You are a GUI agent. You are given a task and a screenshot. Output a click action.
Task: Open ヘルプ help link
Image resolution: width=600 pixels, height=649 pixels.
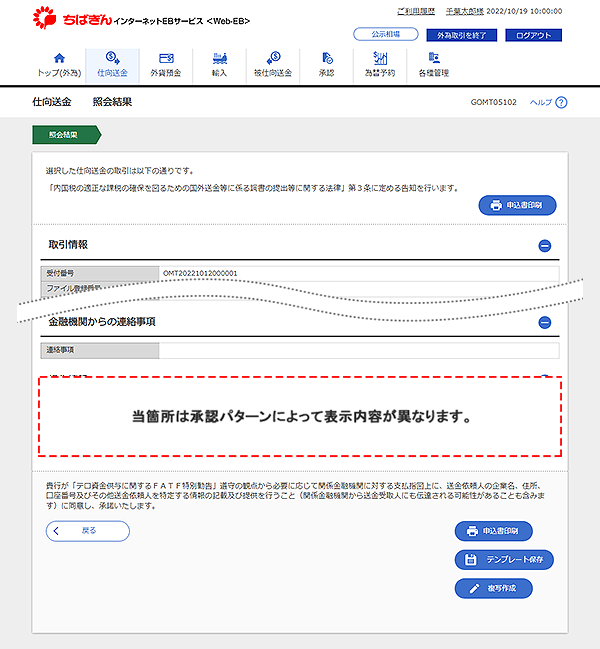[541, 102]
